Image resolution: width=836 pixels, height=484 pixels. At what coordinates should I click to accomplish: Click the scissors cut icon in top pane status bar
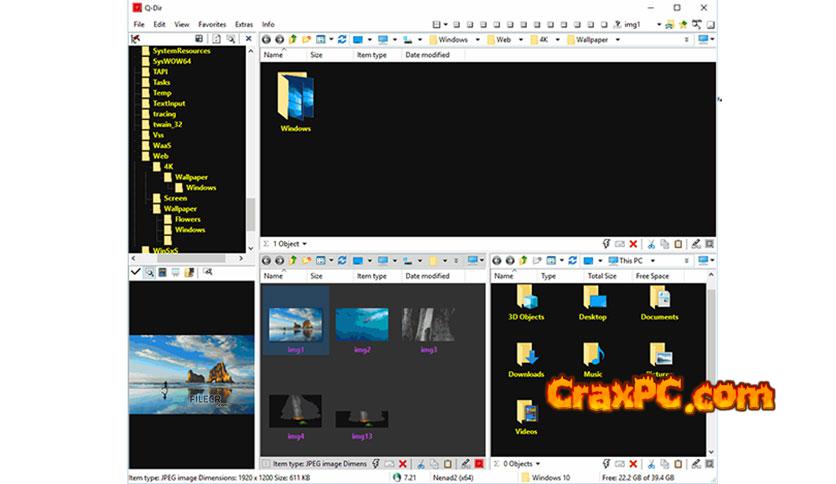650,243
